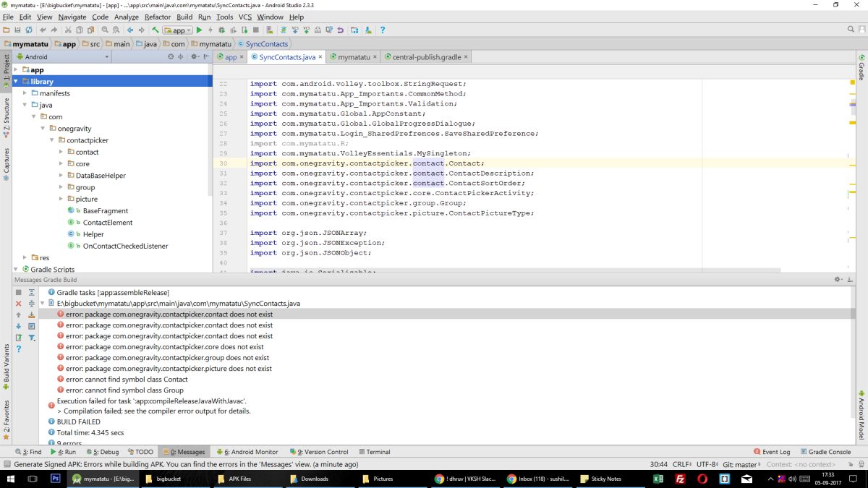Expand the picture package
The width and height of the screenshot is (868, 488).
click(x=61, y=199)
